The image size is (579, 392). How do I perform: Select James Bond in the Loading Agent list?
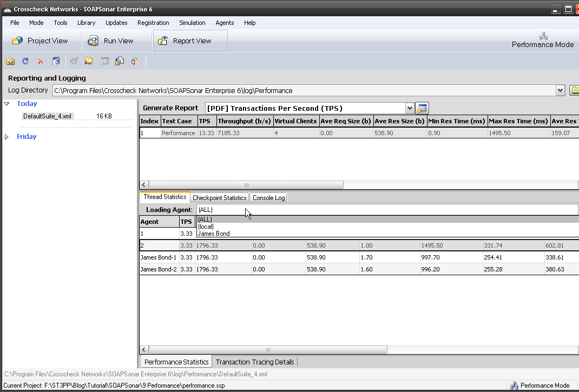pos(388,234)
